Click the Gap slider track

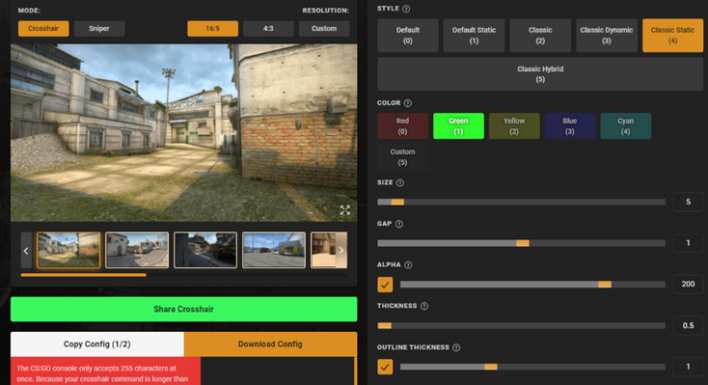pyautogui.click(x=521, y=243)
